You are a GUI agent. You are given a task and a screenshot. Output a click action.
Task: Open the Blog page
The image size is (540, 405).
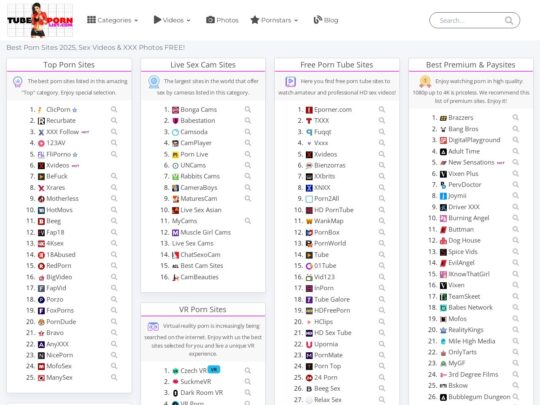pos(326,20)
